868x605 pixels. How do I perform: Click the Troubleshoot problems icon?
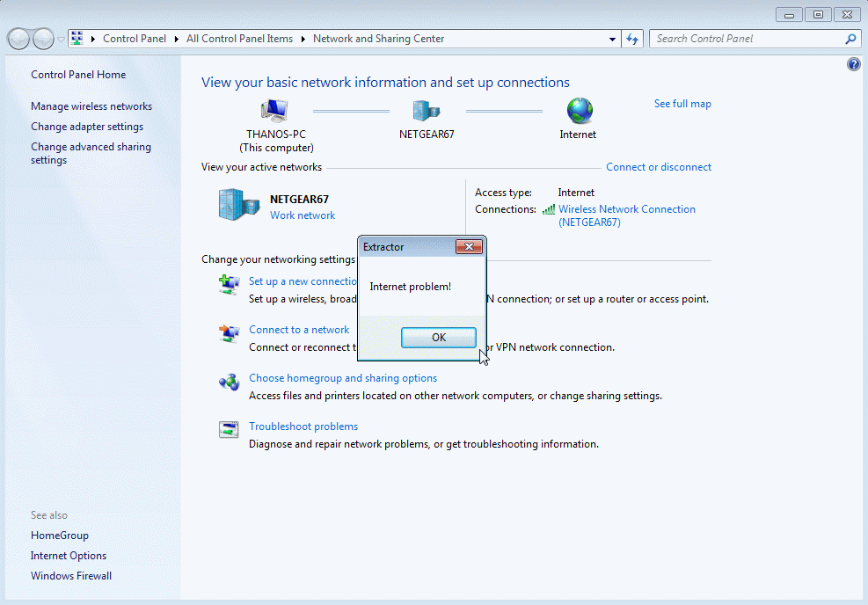point(229,430)
